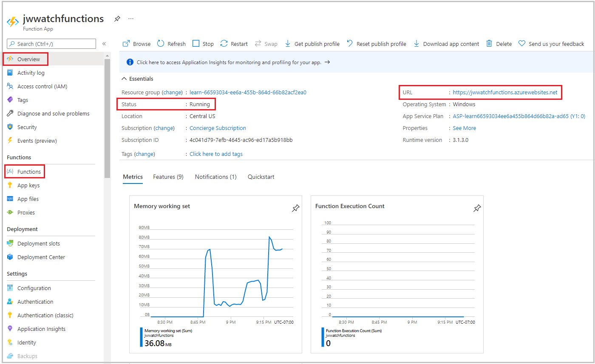Open the ASP-learn App Service Plan link
This screenshot has width=595, height=364.
[519, 116]
